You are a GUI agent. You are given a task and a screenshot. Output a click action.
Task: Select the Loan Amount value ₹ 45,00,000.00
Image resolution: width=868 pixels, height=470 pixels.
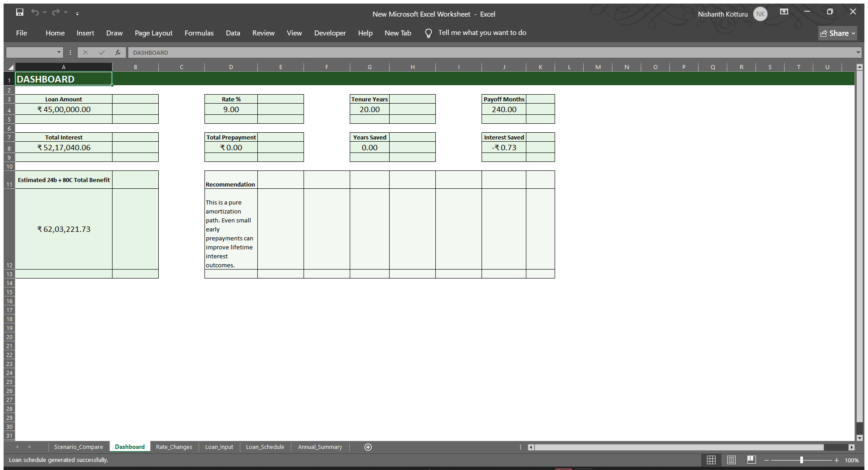click(x=64, y=109)
